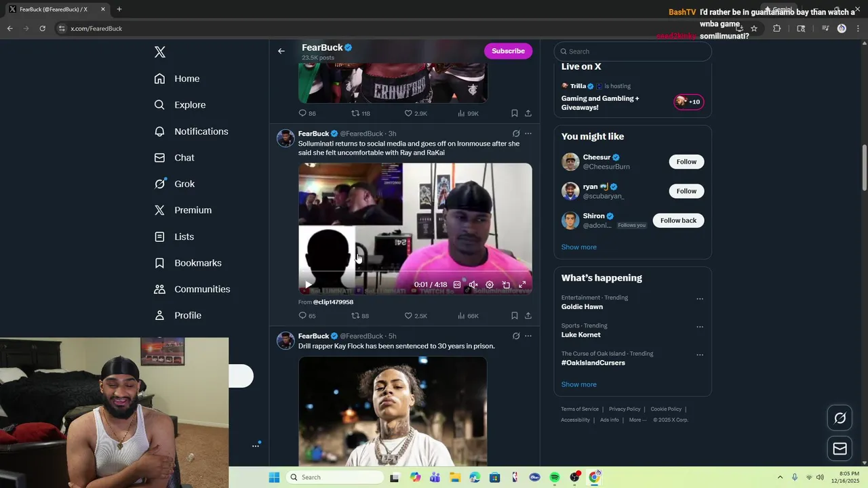Open the #OakIslandCursers trend options
Viewport: 868px width, 488px height.
coord(700,354)
